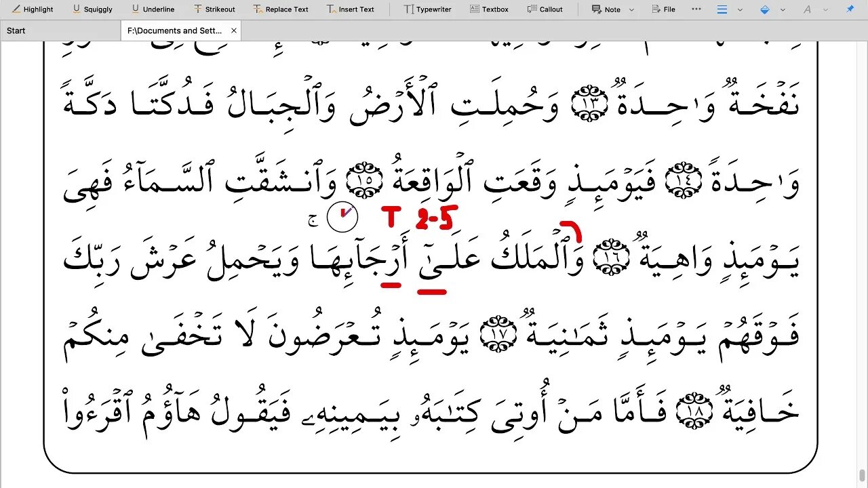Expand the line style dropdown arrow
Viewport: 868px width, 488px height.
point(740,10)
